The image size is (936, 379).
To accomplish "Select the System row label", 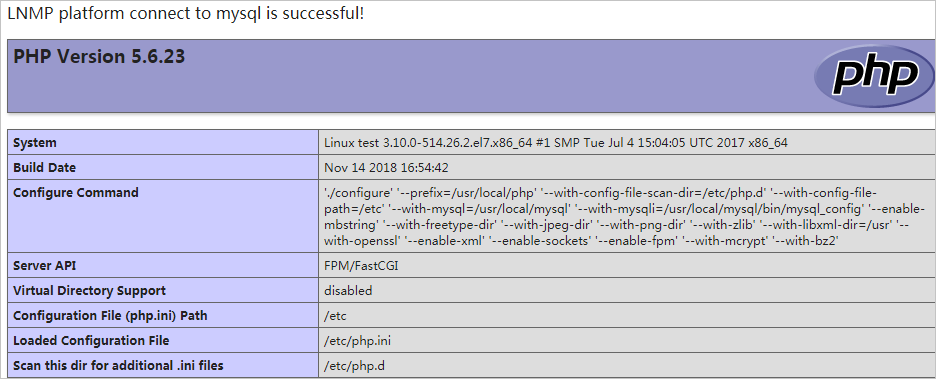I will tap(164, 143).
